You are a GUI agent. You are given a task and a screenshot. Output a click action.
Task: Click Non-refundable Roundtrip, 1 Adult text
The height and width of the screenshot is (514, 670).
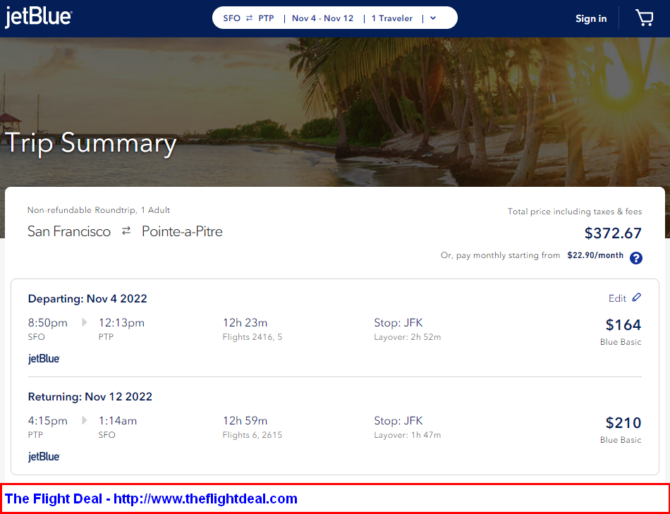tap(99, 210)
